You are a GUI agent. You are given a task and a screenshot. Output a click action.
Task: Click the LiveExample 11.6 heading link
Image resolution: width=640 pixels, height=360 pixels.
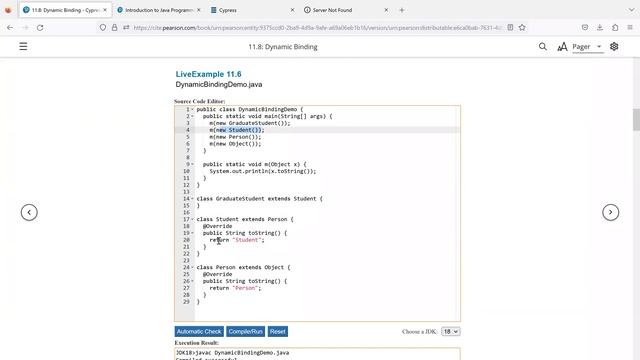[208, 74]
